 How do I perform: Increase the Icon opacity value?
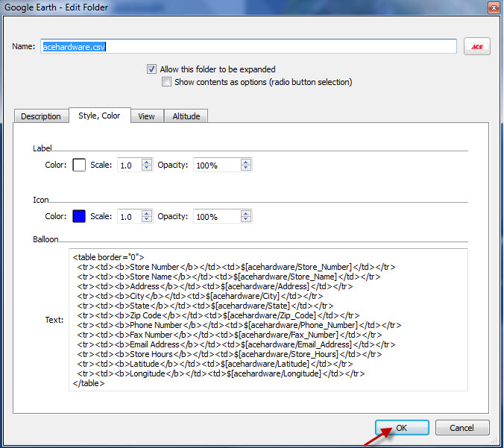[x=245, y=213]
